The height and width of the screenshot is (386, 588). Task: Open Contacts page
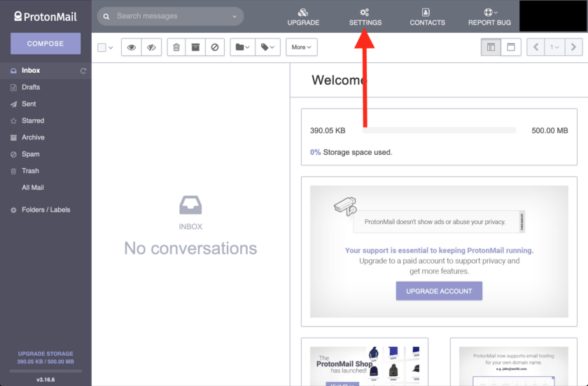427,18
